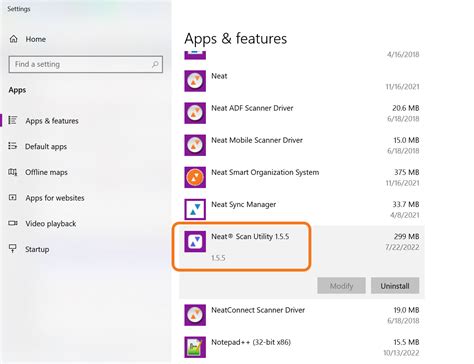
Task: Select Neat ADF Scanner Driver name
Action: tap(252, 108)
